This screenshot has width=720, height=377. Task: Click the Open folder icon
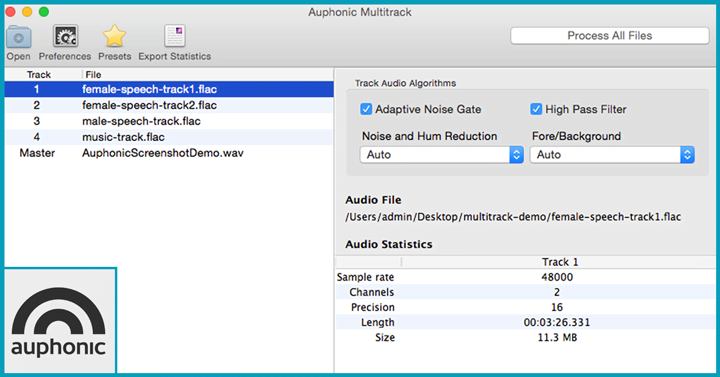pos(19,37)
